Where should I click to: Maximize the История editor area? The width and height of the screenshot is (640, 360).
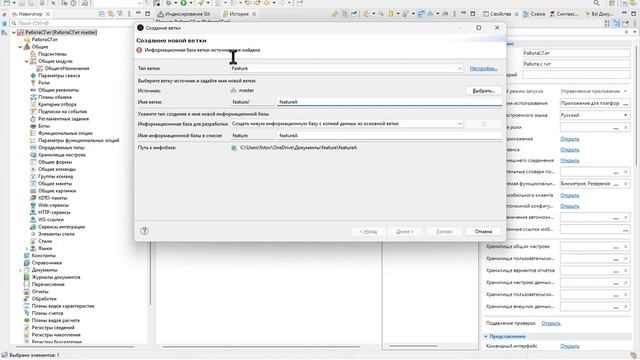pos(473,13)
